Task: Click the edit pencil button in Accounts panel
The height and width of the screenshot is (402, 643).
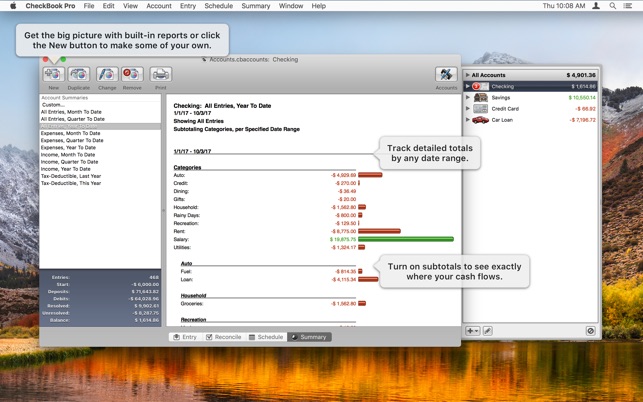Action: (488, 331)
